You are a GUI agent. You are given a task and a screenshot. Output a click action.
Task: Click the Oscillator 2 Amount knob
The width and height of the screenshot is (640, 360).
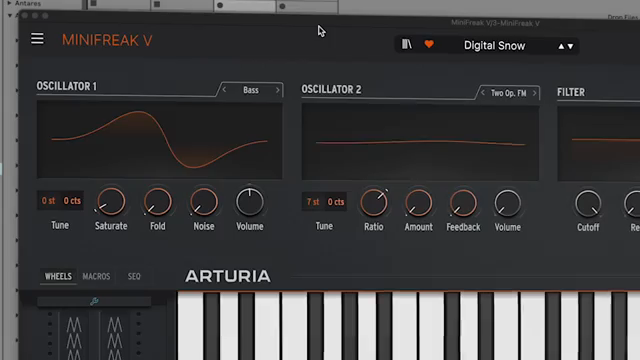click(418, 203)
